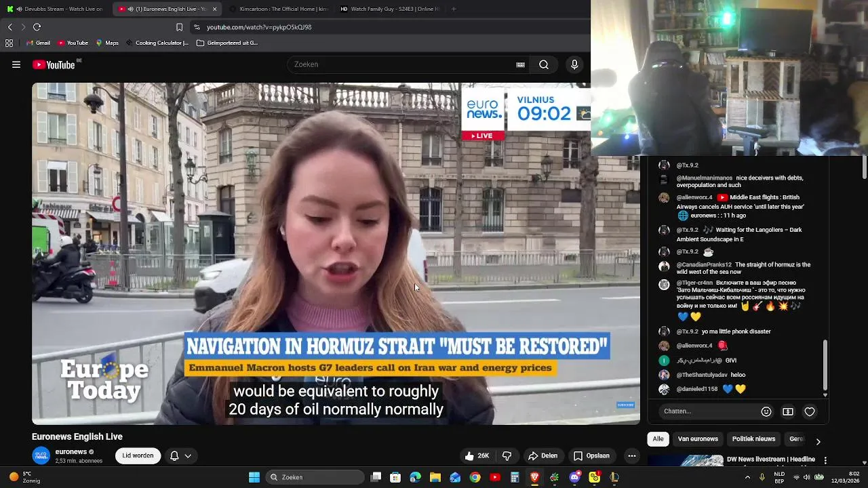Start voice search with microphone icon

pyautogui.click(x=574, y=64)
